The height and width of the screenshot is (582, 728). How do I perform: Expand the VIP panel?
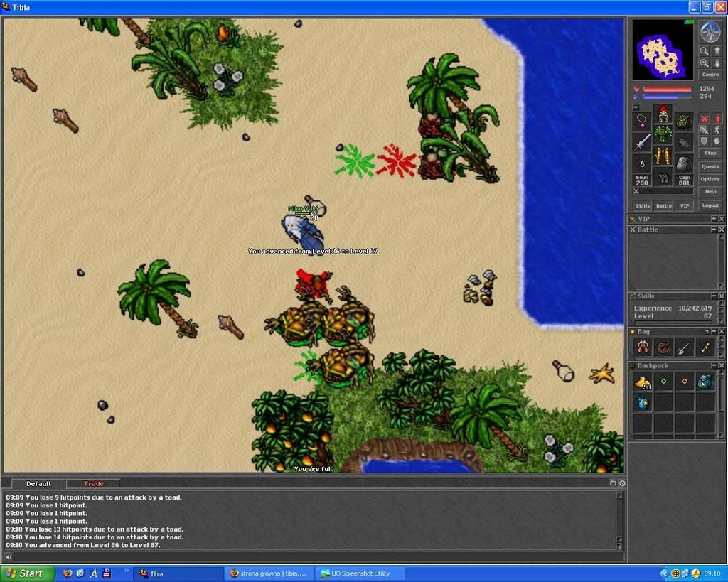(714, 219)
